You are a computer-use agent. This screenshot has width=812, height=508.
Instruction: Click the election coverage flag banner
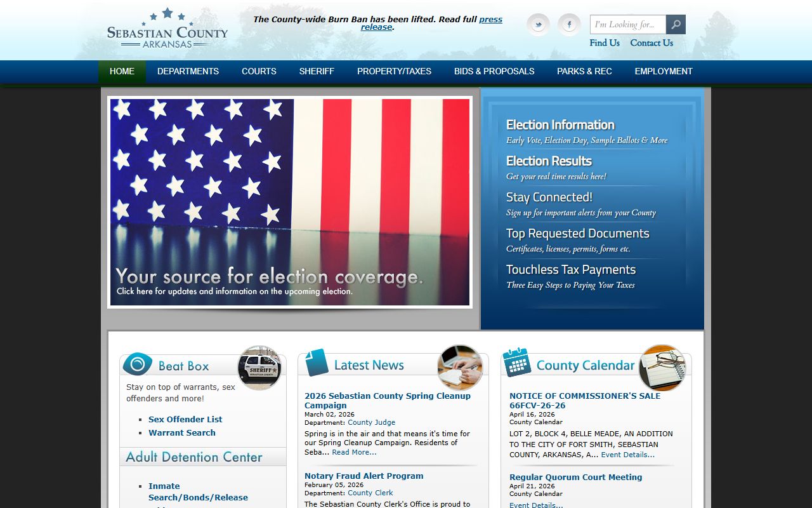(290, 202)
